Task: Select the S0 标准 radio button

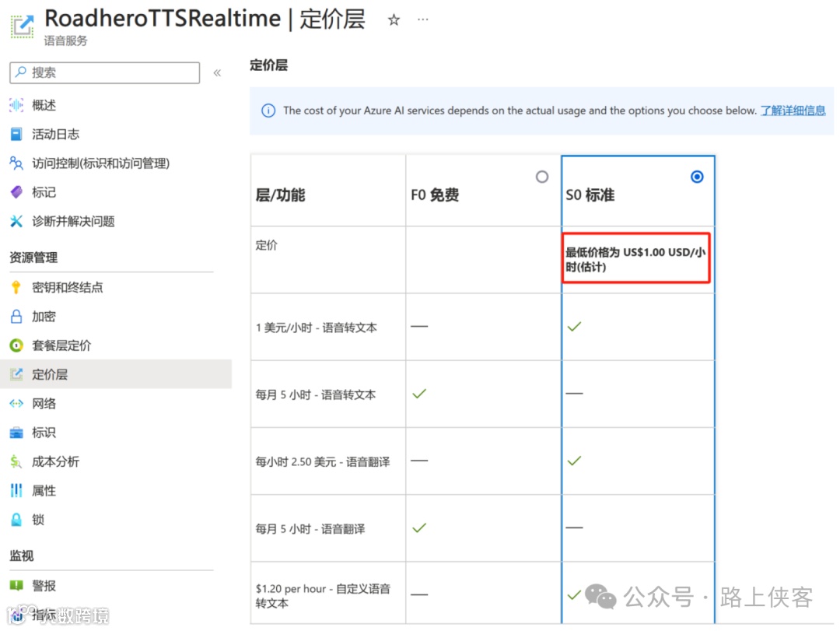Action: (x=697, y=177)
